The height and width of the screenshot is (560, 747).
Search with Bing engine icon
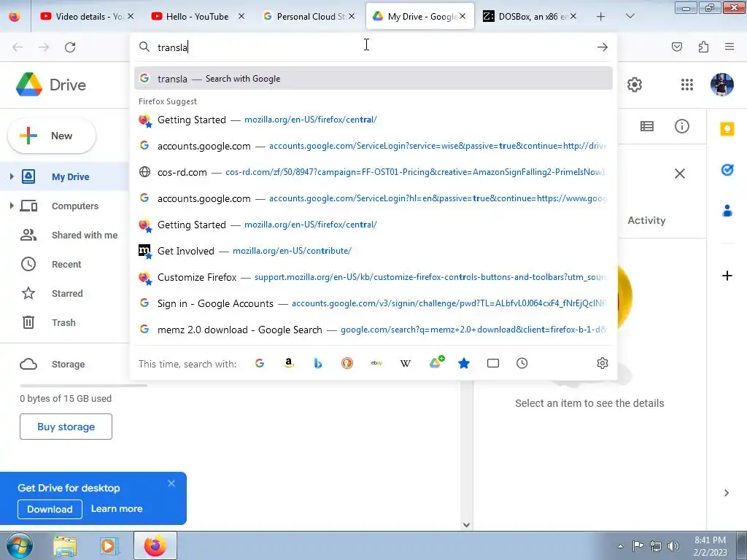tap(318, 363)
